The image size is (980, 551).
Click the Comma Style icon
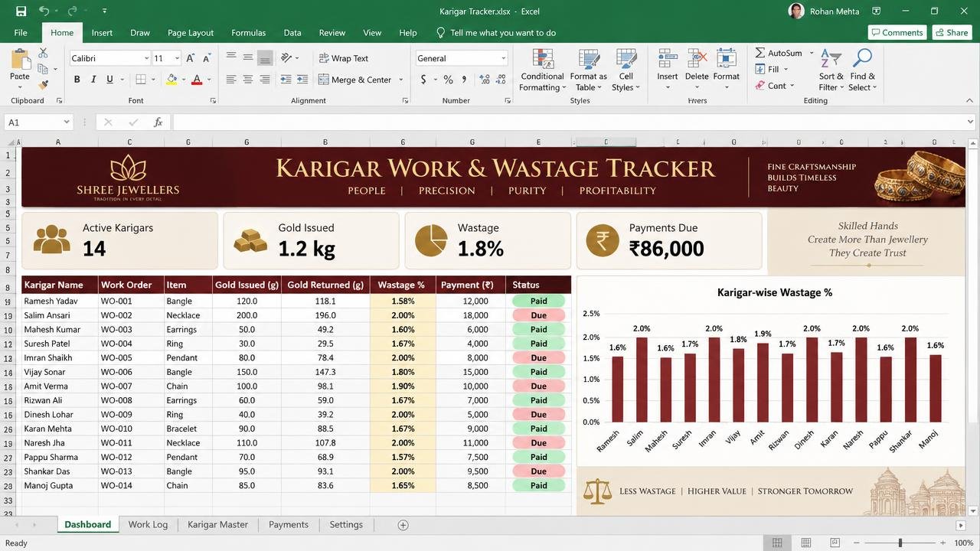[x=464, y=80]
